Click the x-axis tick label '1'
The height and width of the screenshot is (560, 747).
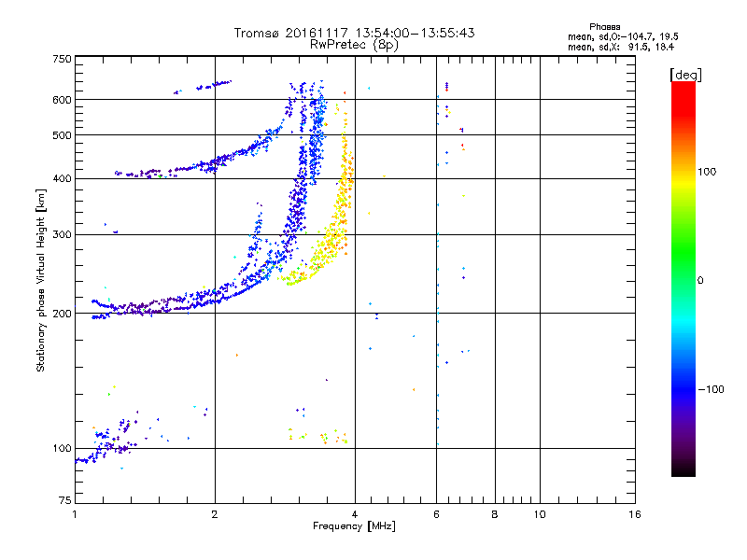(75, 514)
